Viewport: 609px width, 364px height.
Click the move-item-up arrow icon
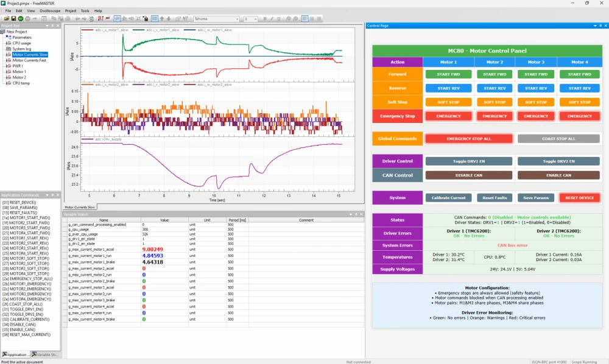161,18
